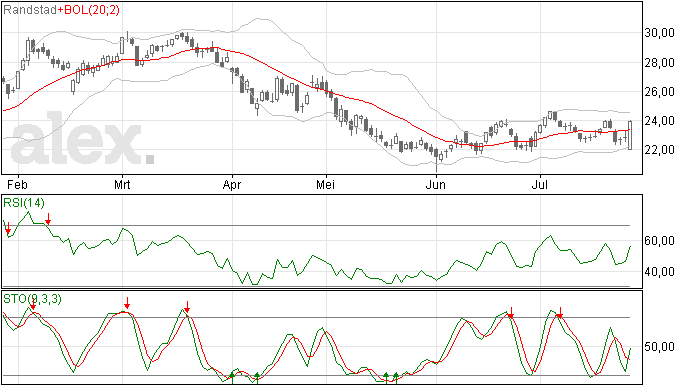The height and width of the screenshot is (387, 690).
Task: Click the 28,00 price axis value
Action: coord(659,63)
